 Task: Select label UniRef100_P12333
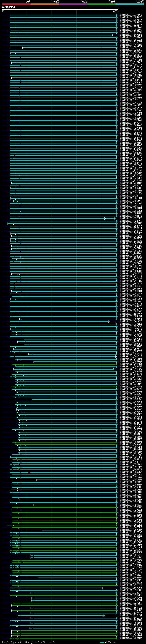[x=131, y=67]
